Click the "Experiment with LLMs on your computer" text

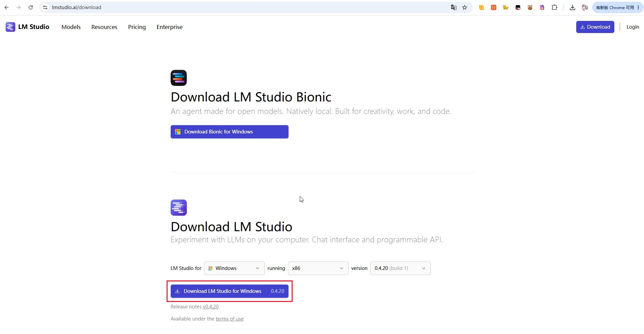(x=307, y=240)
